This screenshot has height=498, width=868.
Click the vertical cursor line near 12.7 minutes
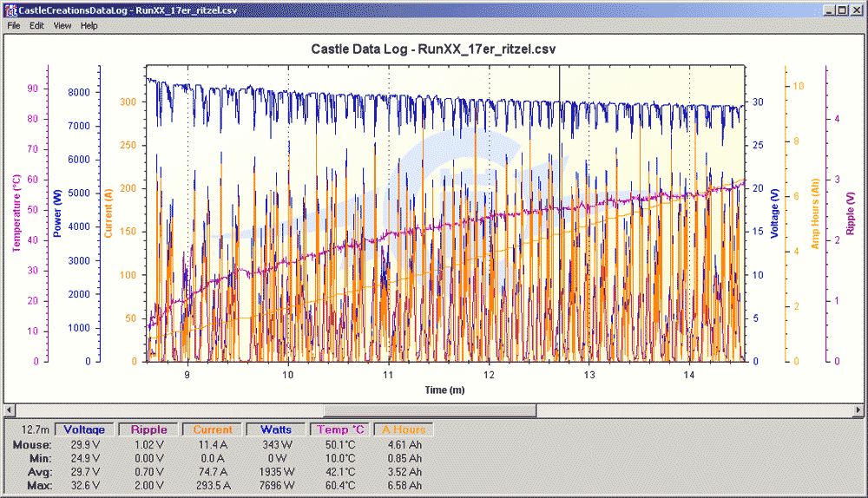[559, 213]
